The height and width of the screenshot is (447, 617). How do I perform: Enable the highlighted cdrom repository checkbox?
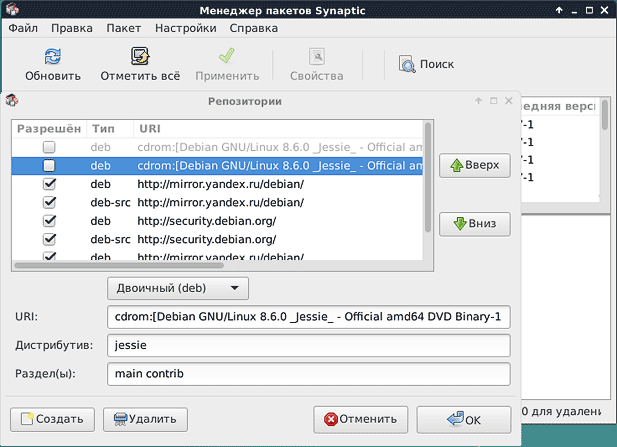click(x=49, y=166)
